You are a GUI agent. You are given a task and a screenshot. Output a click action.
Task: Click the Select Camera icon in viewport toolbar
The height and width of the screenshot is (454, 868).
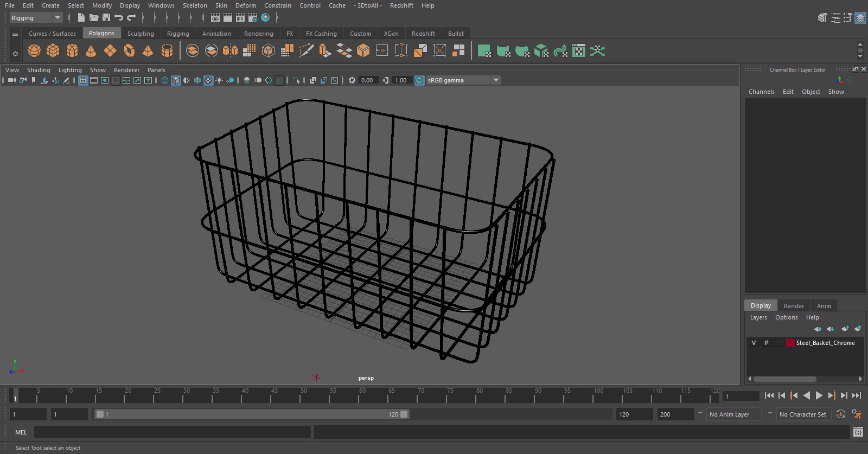[12, 80]
